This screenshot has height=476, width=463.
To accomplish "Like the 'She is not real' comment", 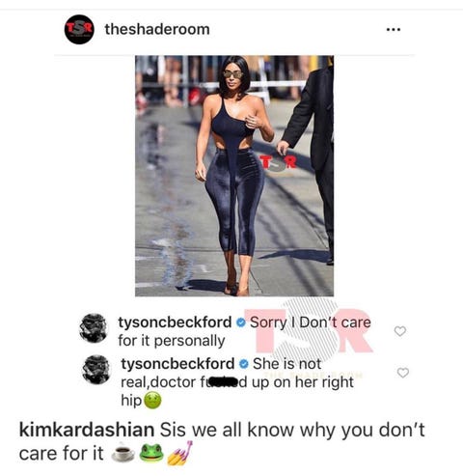I will (403, 373).
